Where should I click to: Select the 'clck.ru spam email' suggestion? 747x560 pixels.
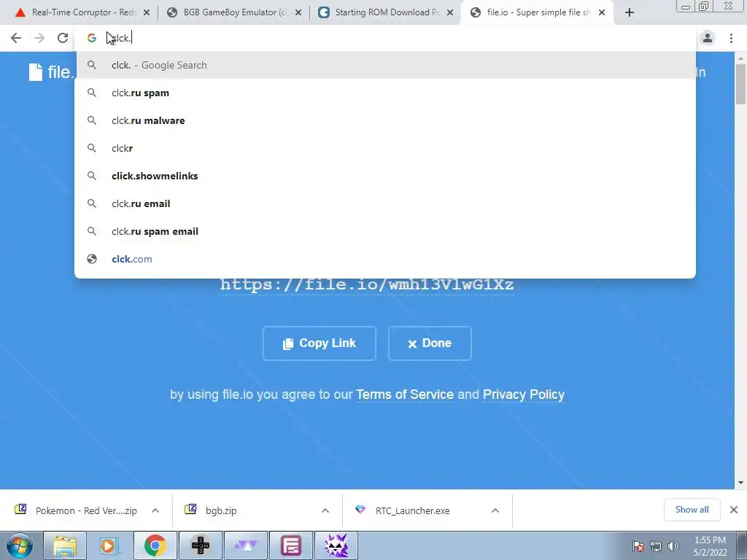[385, 231]
